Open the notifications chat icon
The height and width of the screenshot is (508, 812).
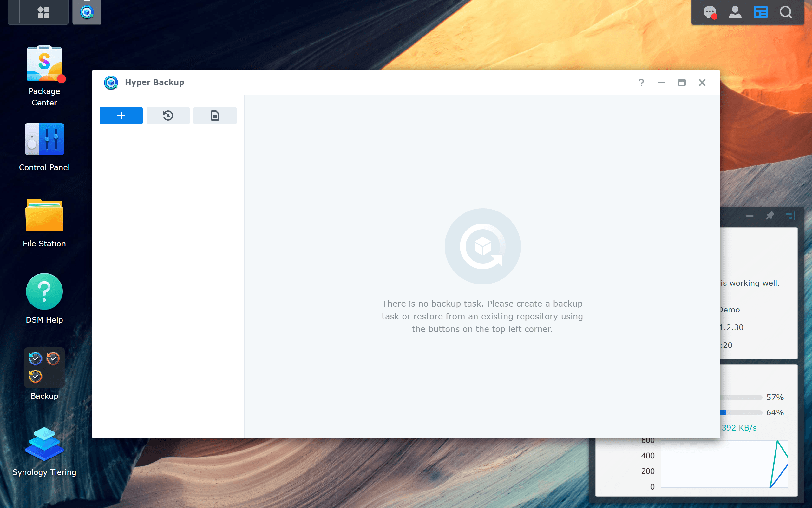coord(710,13)
